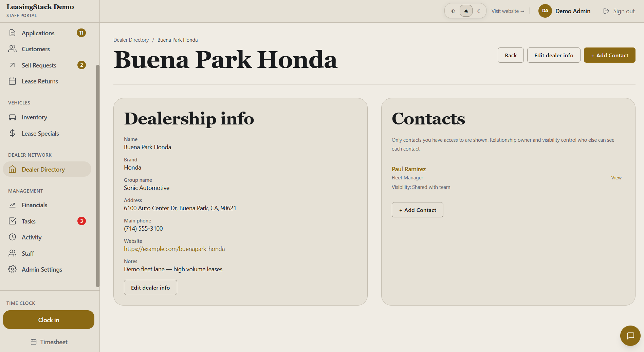Screen dimensions: 644x352
Task: Open Activity log
Action: click(x=47, y=237)
